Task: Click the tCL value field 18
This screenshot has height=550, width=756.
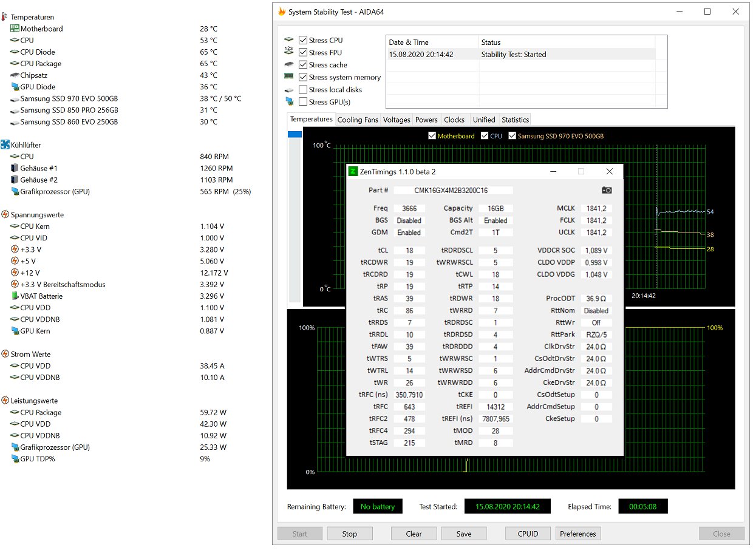Action: point(409,251)
